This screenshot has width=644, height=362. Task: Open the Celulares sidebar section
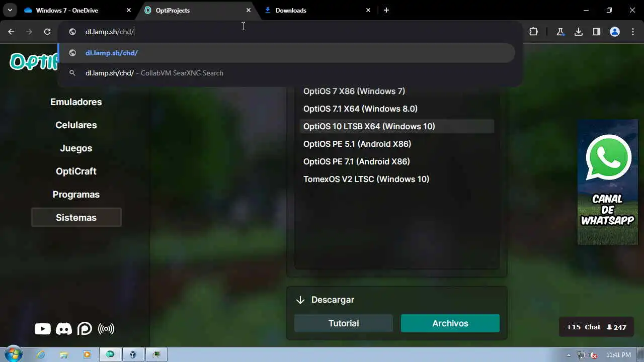76,125
